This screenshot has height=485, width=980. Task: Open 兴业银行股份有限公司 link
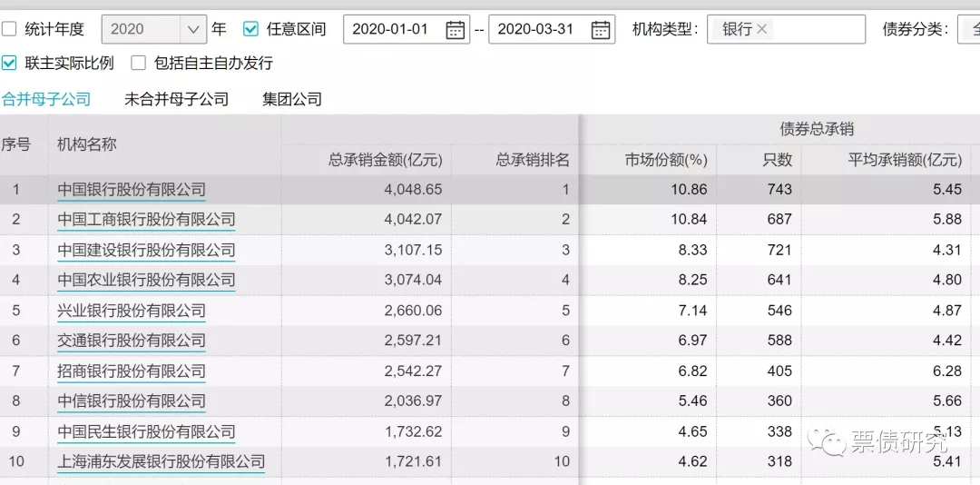pyautogui.click(x=132, y=311)
